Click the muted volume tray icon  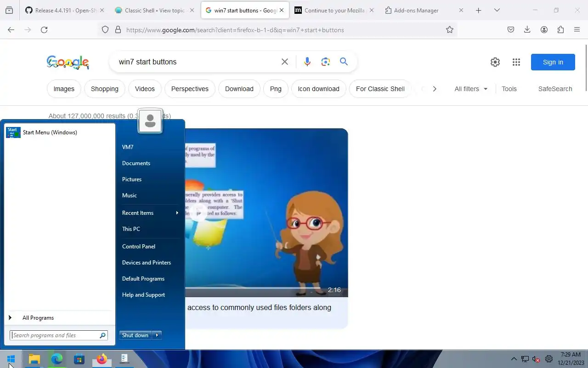pos(536,359)
